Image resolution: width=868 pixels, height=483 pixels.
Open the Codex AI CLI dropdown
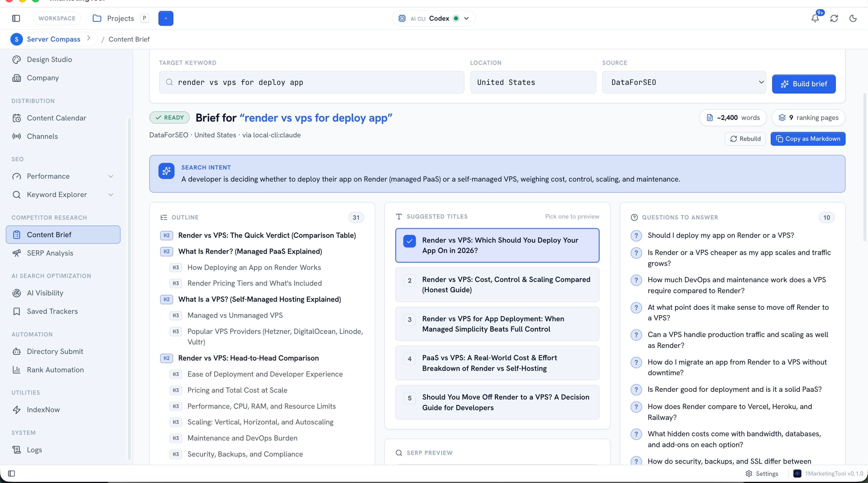click(434, 18)
